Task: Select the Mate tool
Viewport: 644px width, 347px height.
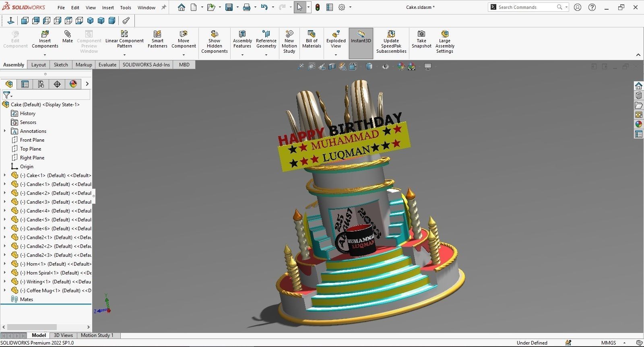Action: 68,36
